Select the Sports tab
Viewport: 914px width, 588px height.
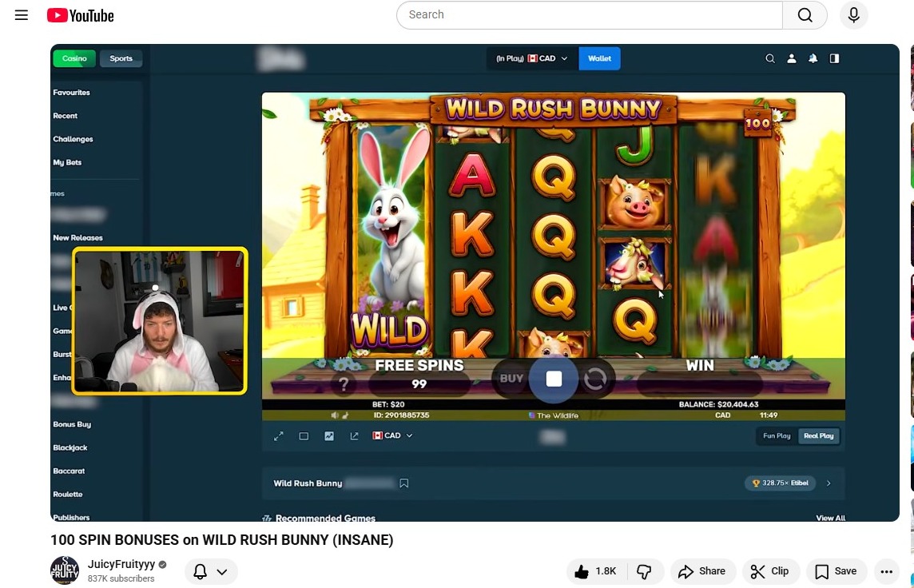point(121,58)
